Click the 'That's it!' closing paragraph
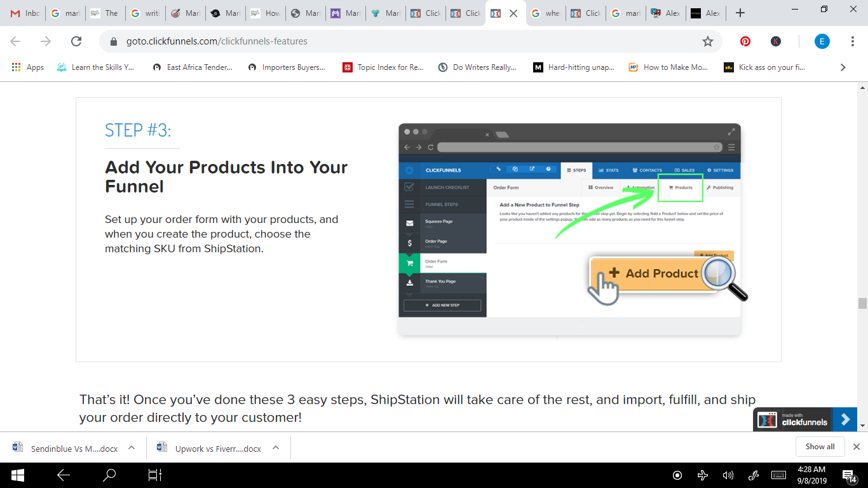 click(417, 409)
